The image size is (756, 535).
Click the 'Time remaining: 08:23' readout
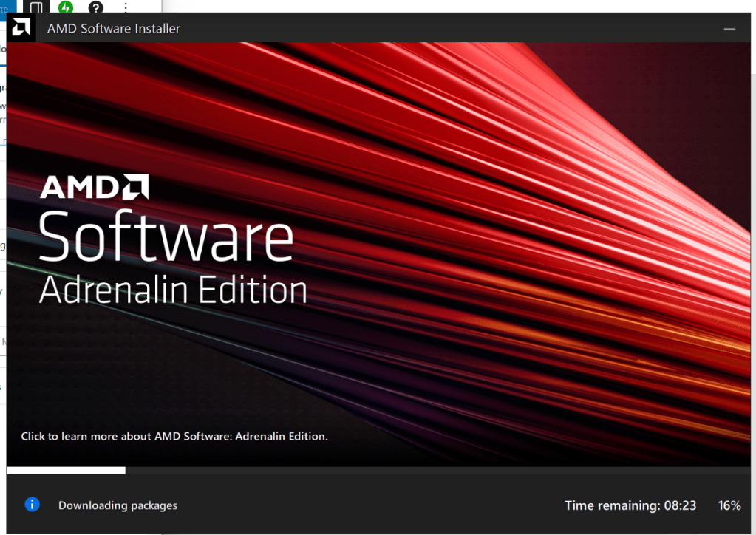pos(630,505)
